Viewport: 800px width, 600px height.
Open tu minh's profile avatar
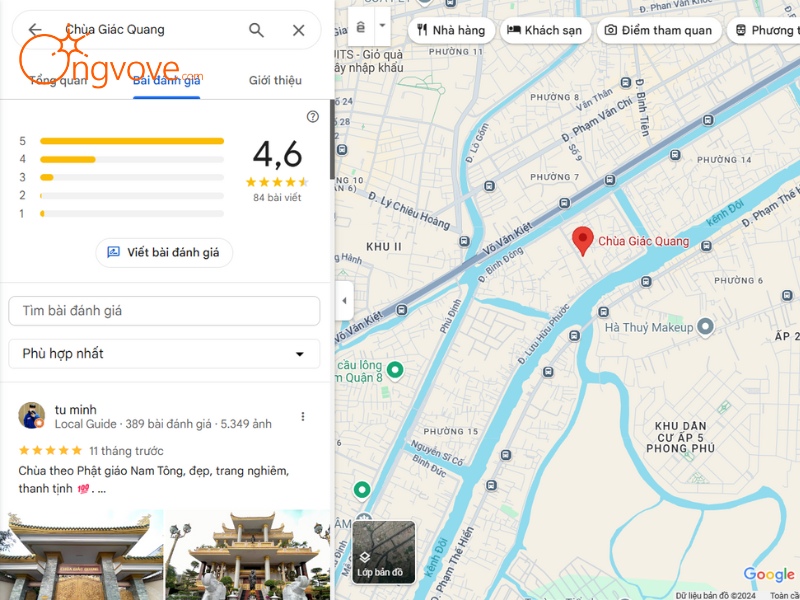[x=32, y=415]
